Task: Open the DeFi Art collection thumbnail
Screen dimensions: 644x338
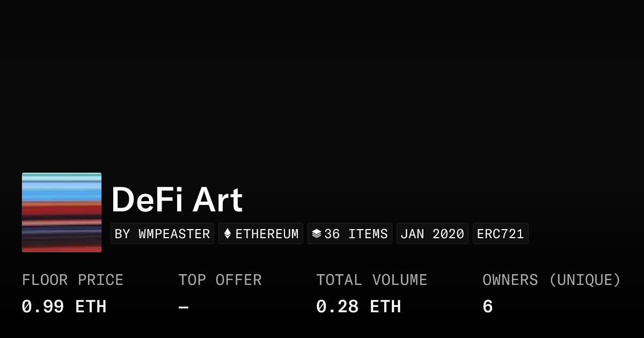Action: [x=62, y=212]
